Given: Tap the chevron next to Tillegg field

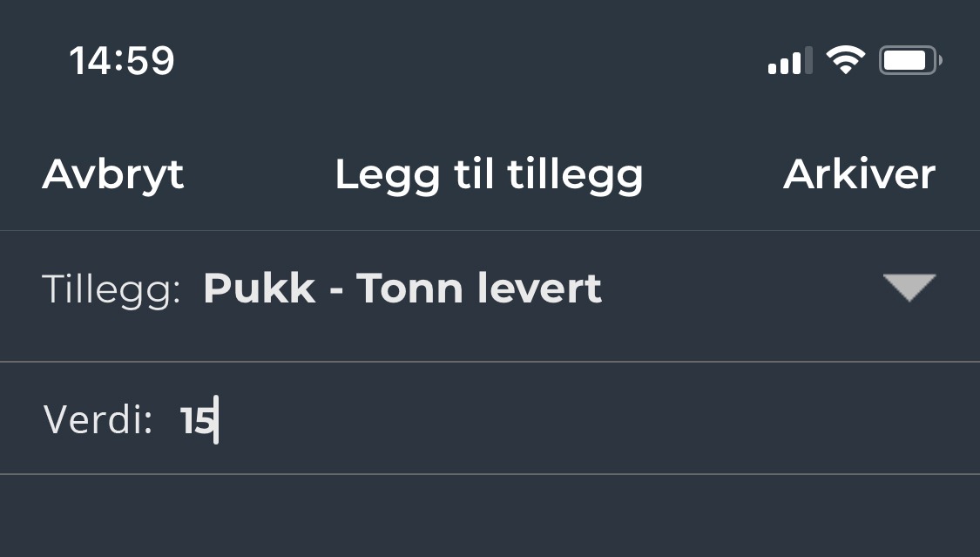Looking at the screenshot, I should click(909, 288).
